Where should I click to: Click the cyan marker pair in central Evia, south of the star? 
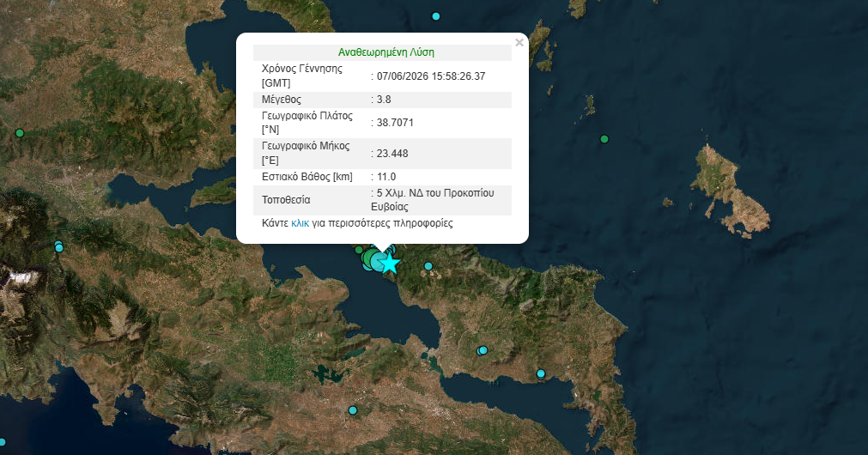483,350
